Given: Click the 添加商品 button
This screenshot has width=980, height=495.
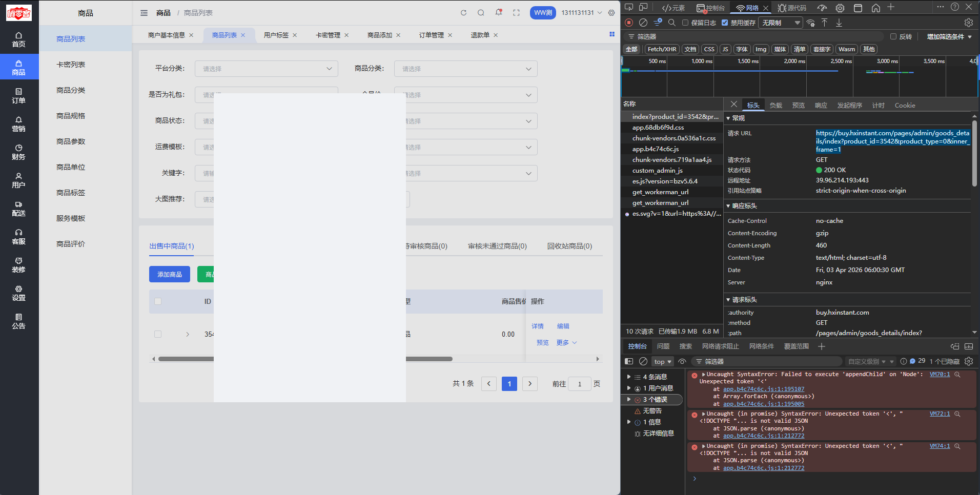Looking at the screenshot, I should click(x=170, y=274).
